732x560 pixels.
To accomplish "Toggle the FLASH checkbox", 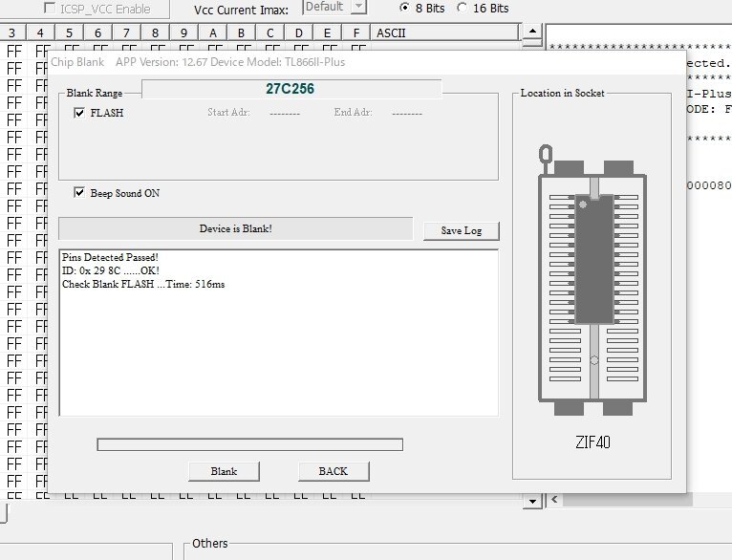I will pos(80,113).
